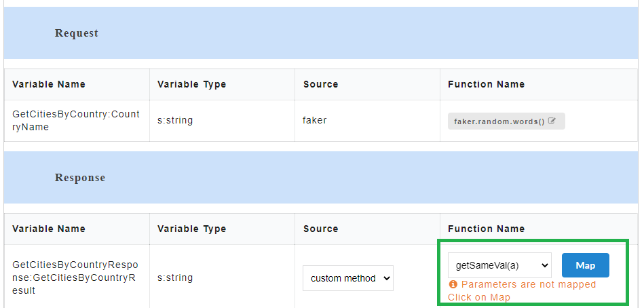Screen dimensions: 644x308
Task: Click the Response section header
Action: 80,178
